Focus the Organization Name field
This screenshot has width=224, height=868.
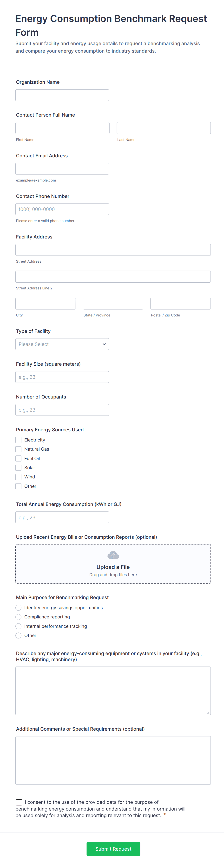point(62,95)
